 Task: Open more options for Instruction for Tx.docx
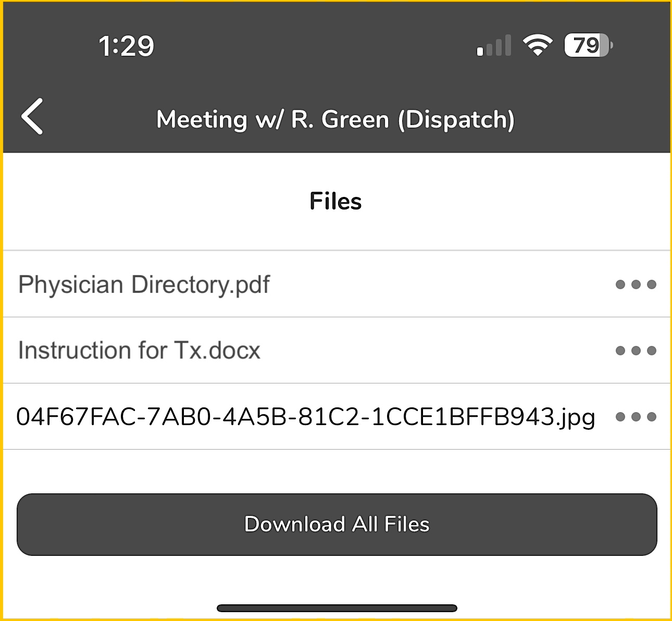click(x=636, y=351)
